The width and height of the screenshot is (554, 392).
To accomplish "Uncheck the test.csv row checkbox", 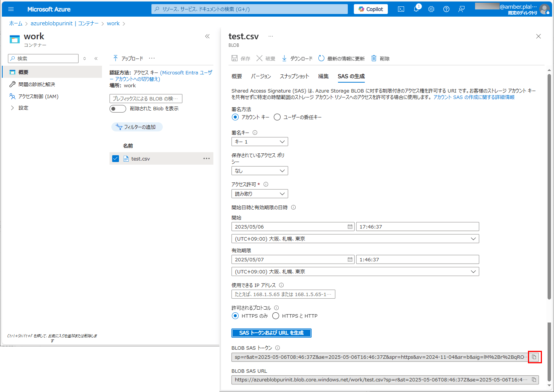I will pyautogui.click(x=116, y=159).
